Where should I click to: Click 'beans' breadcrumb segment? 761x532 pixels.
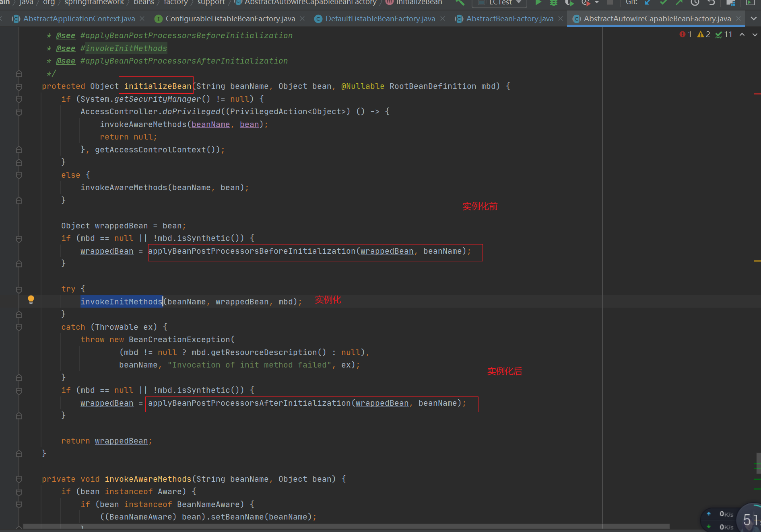tap(144, 2)
